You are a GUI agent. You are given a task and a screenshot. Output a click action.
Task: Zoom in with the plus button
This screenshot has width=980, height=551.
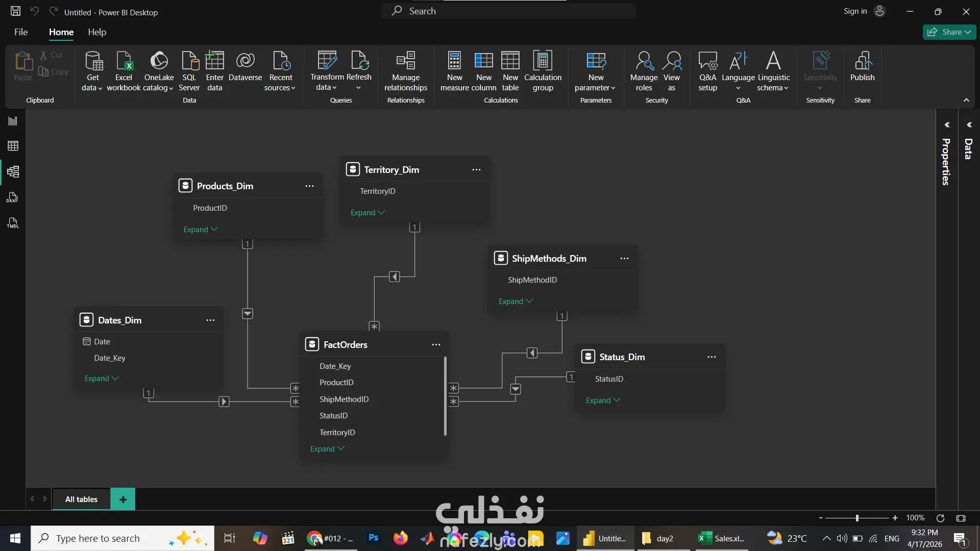pyautogui.click(x=895, y=518)
